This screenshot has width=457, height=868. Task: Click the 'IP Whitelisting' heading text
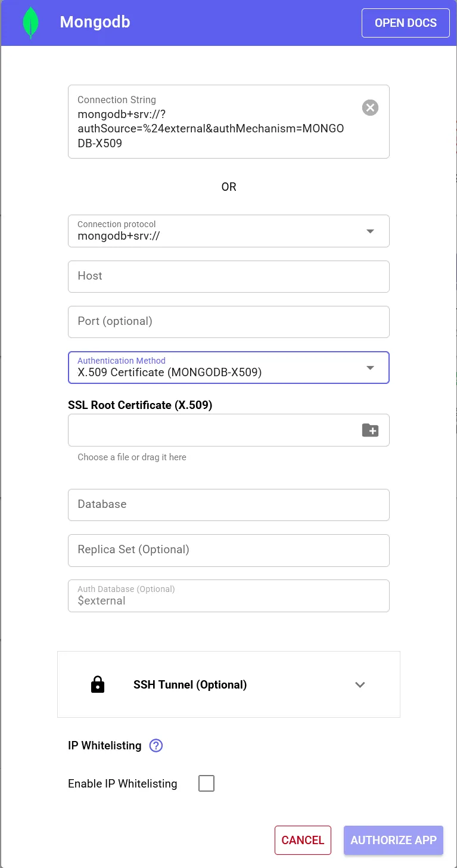pyautogui.click(x=105, y=745)
